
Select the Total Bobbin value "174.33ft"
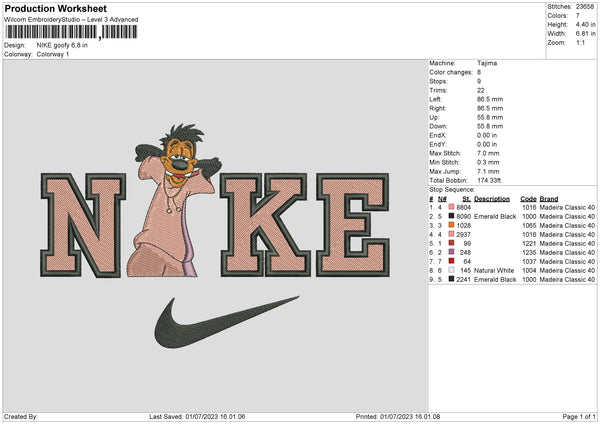pos(489,180)
